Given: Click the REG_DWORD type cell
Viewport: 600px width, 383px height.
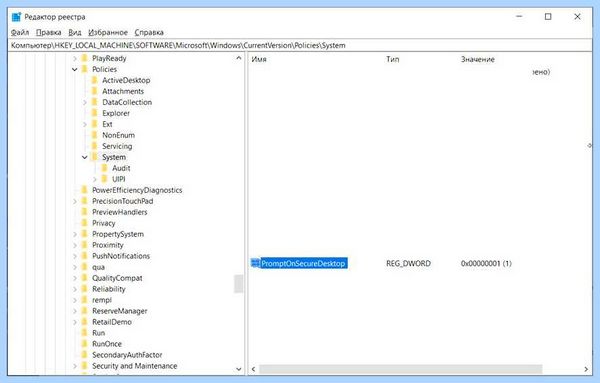Looking at the screenshot, I should pos(408,264).
